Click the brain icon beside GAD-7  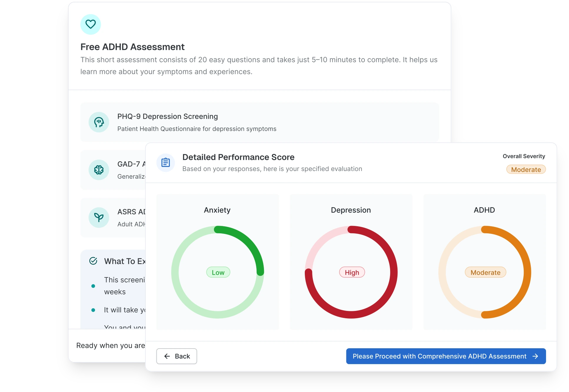click(x=99, y=170)
